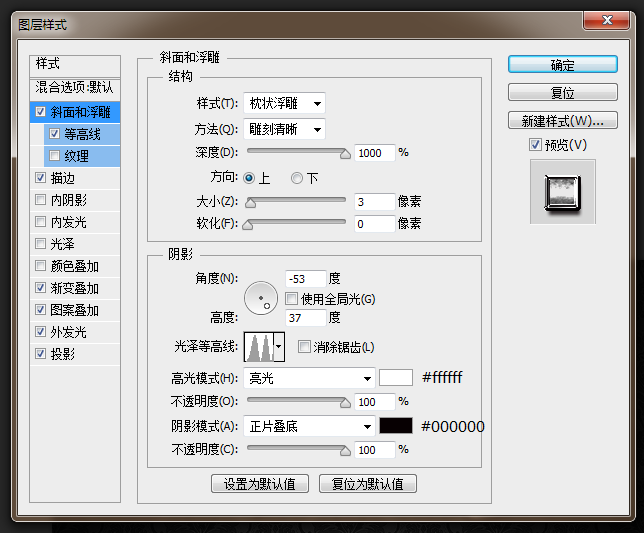Enable 使用全局光 checkbox
This screenshot has height=533, width=644.
[292, 299]
